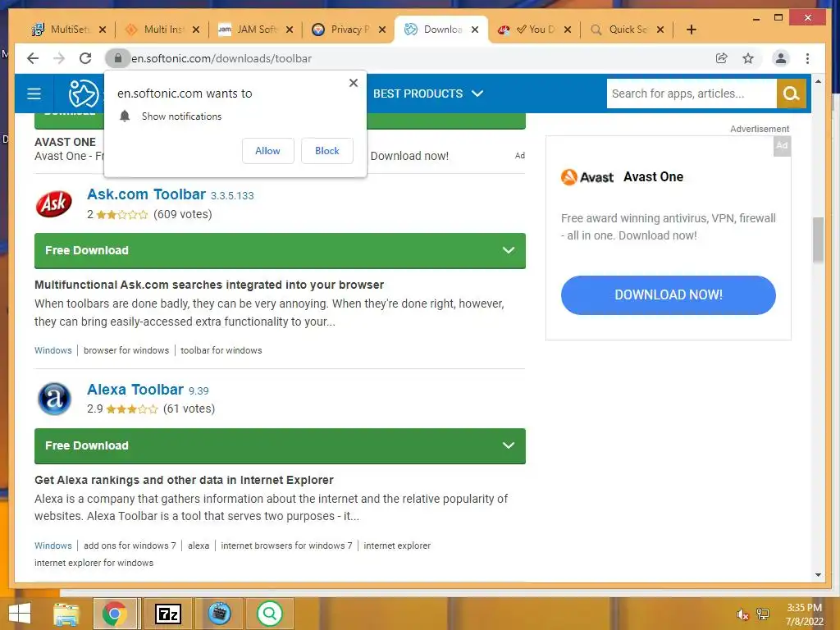Viewport: 840px width, 630px height.
Task: View site info via lock icon
Action: coord(118,58)
